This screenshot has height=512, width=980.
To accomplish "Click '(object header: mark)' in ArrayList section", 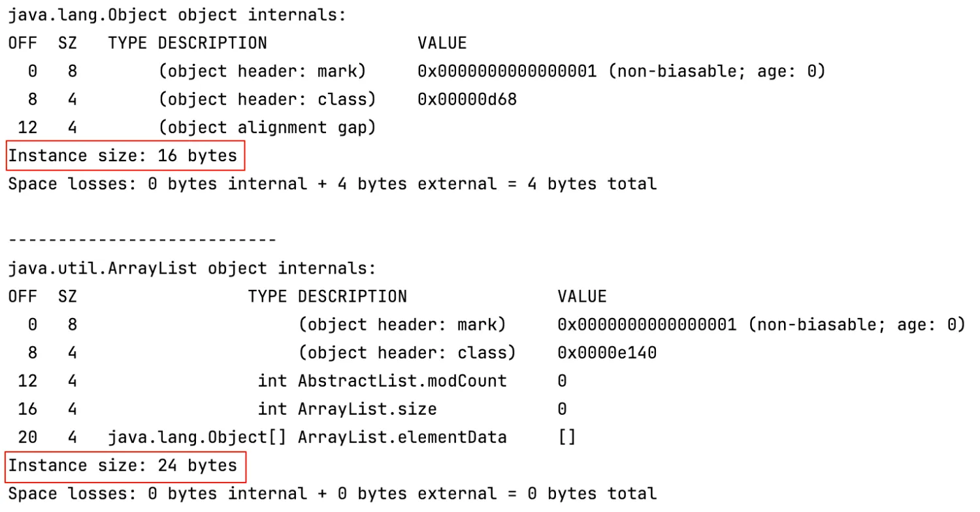I will (402, 325).
